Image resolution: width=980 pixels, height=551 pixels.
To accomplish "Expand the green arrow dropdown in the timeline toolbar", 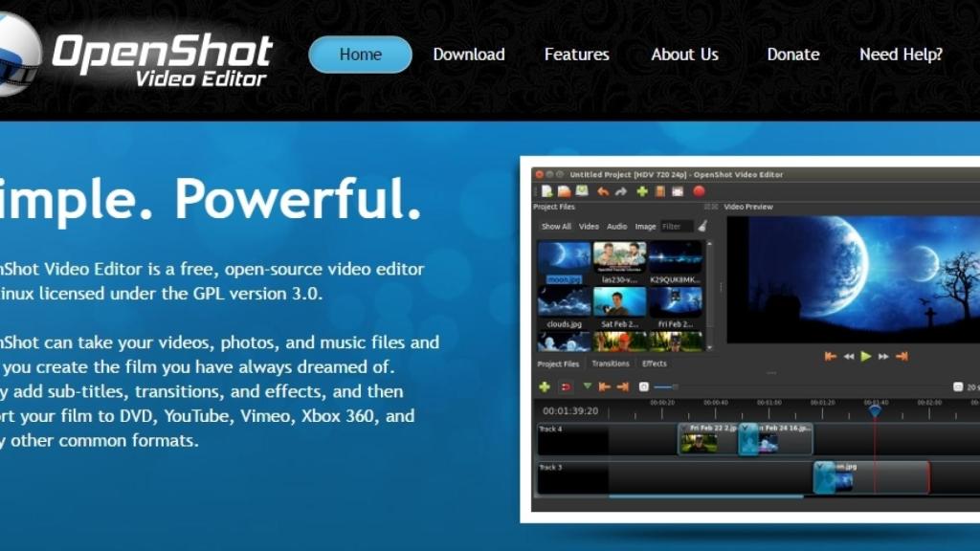I will 587,386.
